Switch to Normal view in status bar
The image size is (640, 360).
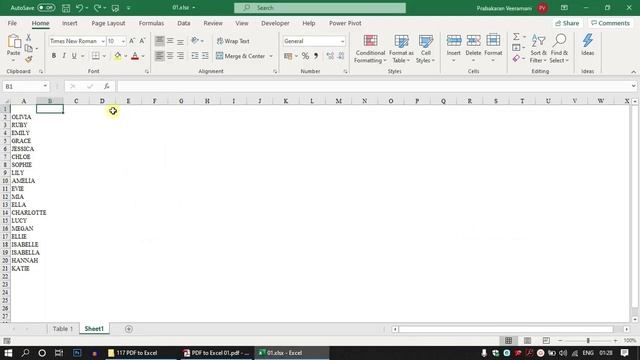click(x=509, y=340)
